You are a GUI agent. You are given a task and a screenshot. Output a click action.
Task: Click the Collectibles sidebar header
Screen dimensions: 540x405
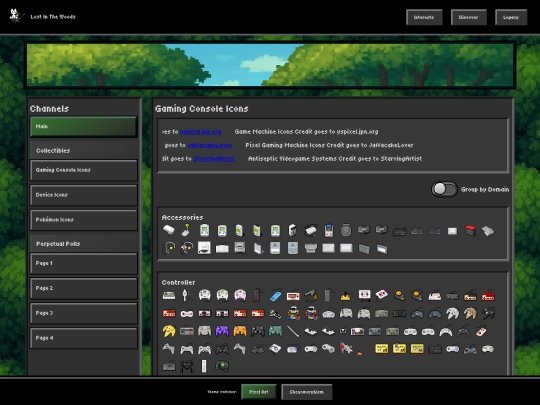tap(53, 150)
